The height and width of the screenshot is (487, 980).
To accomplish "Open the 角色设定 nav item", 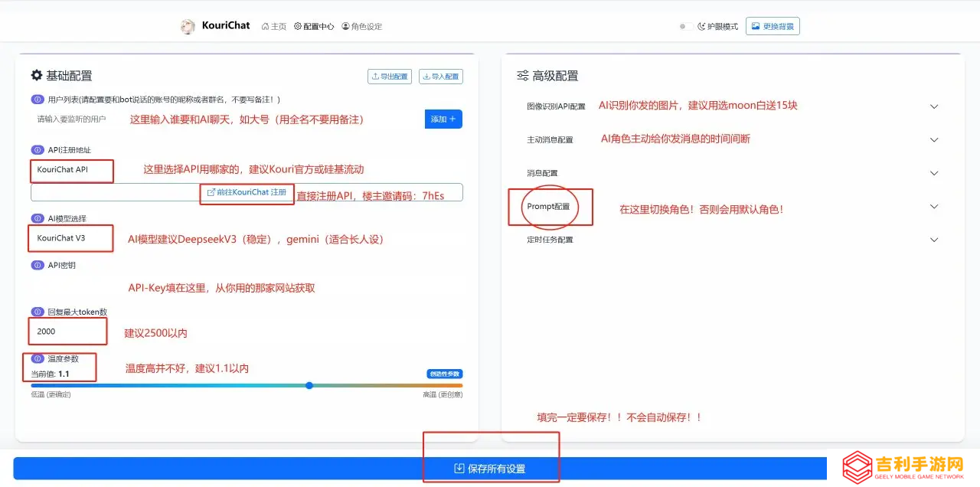I will pos(361,26).
